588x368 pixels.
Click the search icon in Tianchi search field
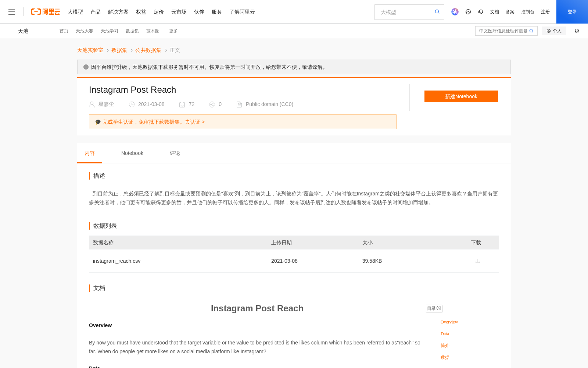coord(531,31)
